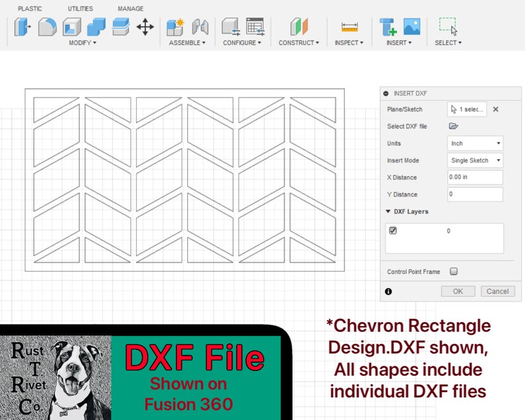
Task: Activate the Window Selection icon
Action: 448,26
